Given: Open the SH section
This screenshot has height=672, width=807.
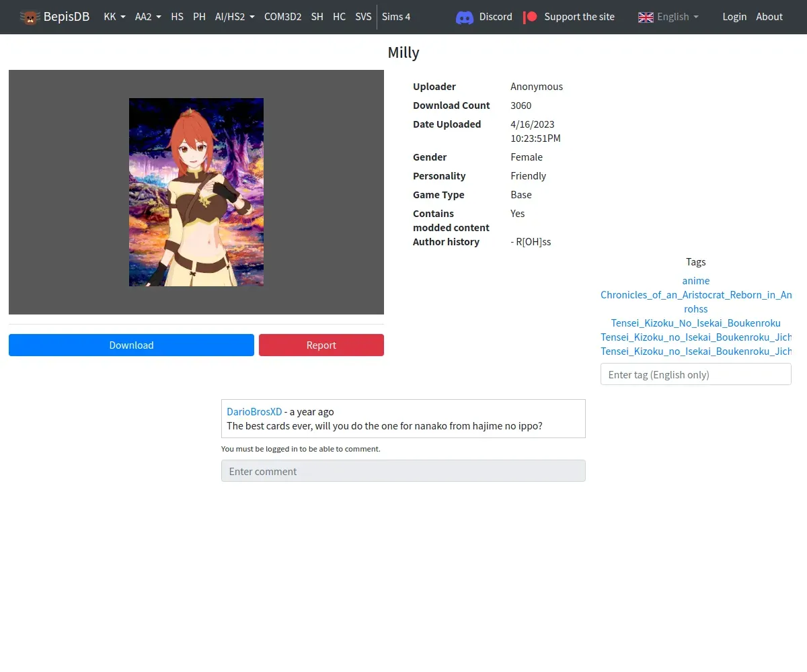Looking at the screenshot, I should click(317, 17).
